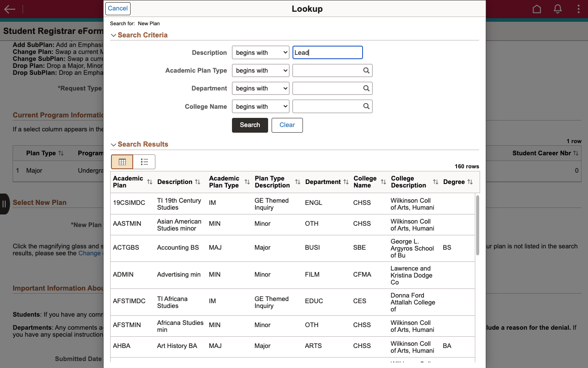
Task: Choose the Accounting BS description
Action: 178,248
